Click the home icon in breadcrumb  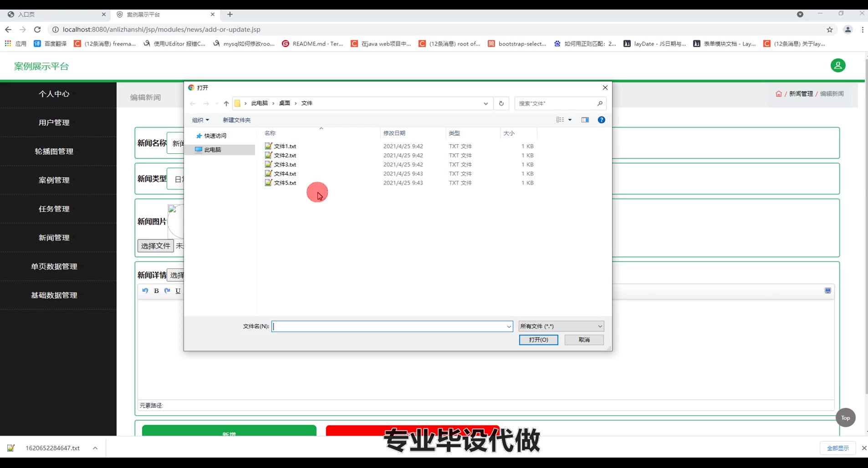[x=779, y=94]
